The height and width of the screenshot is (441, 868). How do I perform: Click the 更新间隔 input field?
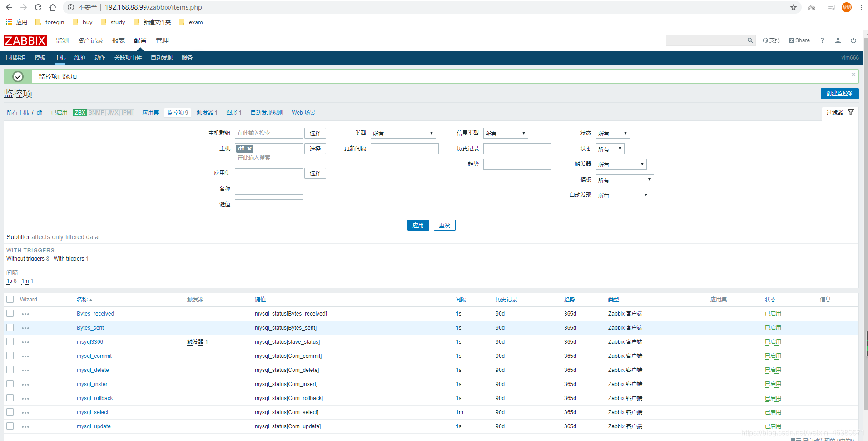[404, 149]
